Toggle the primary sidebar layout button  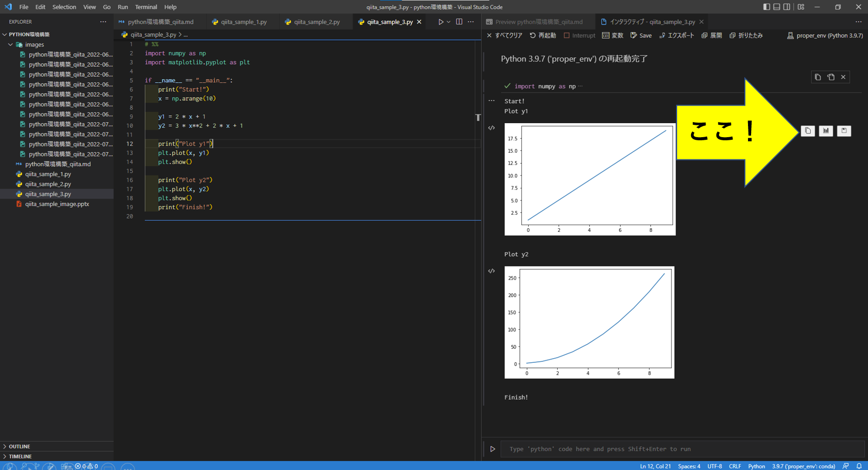766,7
